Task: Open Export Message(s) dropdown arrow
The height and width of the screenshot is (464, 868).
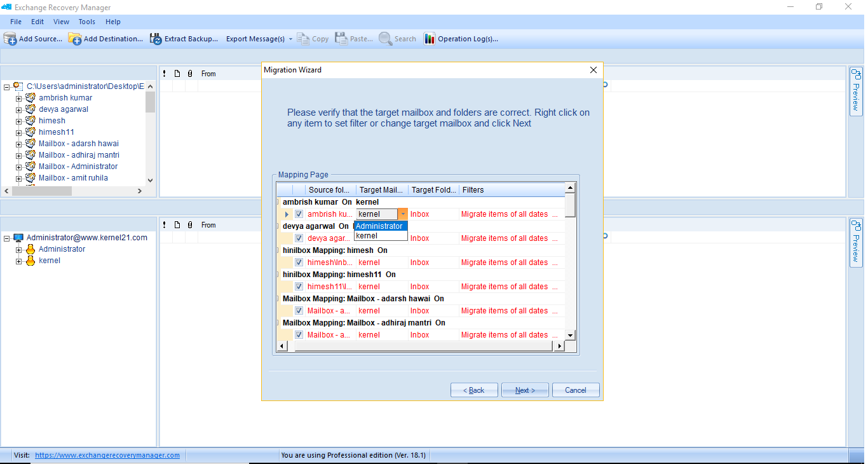Action: click(x=290, y=39)
